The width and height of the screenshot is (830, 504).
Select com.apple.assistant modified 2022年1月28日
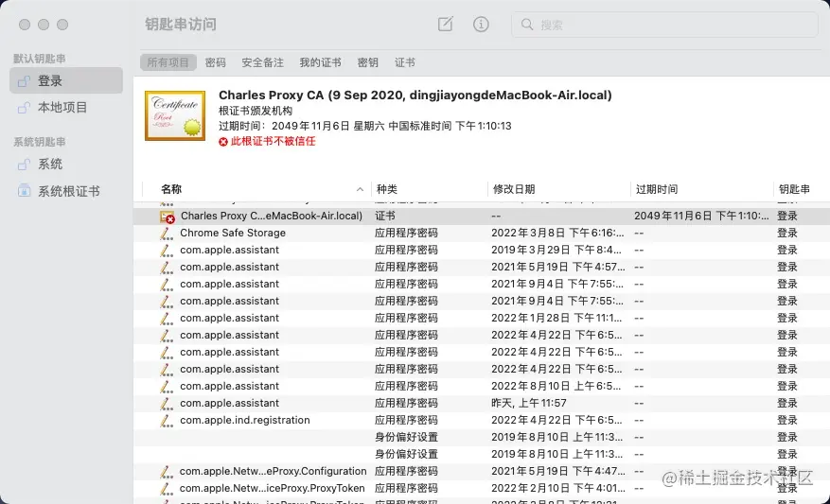click(481, 319)
